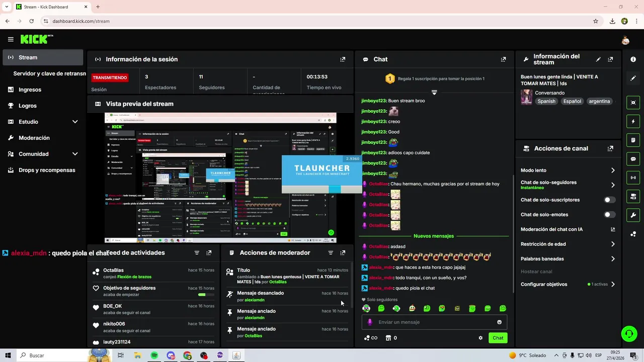The height and width of the screenshot is (362, 644).
Task: Open chat settings gear icon
Action: point(480,338)
